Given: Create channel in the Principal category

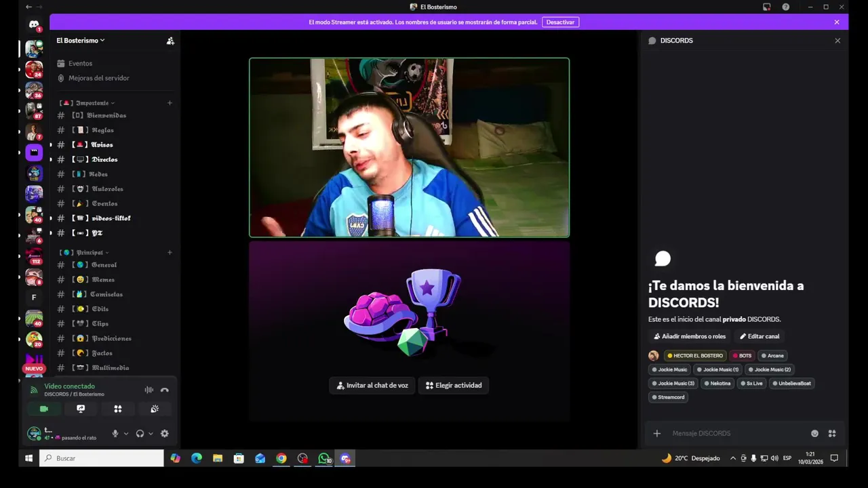Looking at the screenshot, I should tap(170, 253).
